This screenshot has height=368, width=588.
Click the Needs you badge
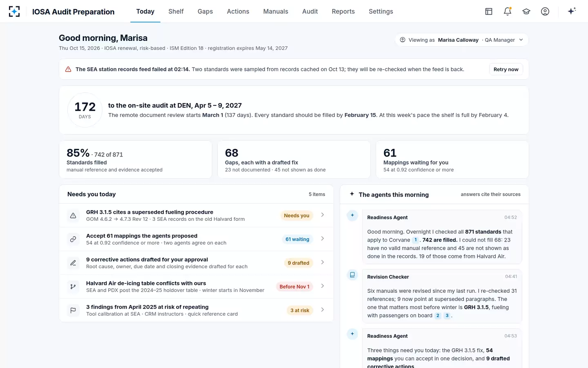pyautogui.click(x=296, y=215)
